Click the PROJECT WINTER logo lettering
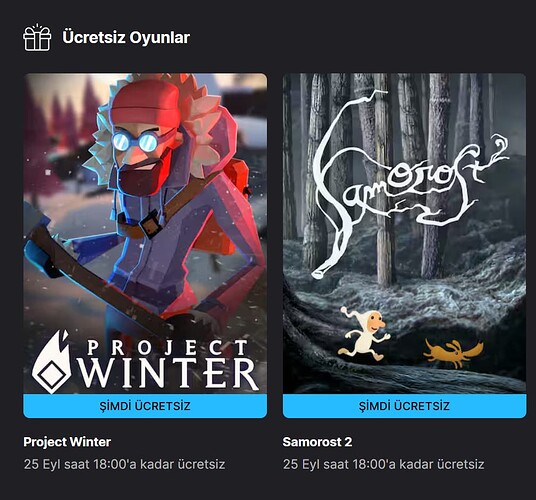Screen dimensions: 536x500 [x=168, y=364]
